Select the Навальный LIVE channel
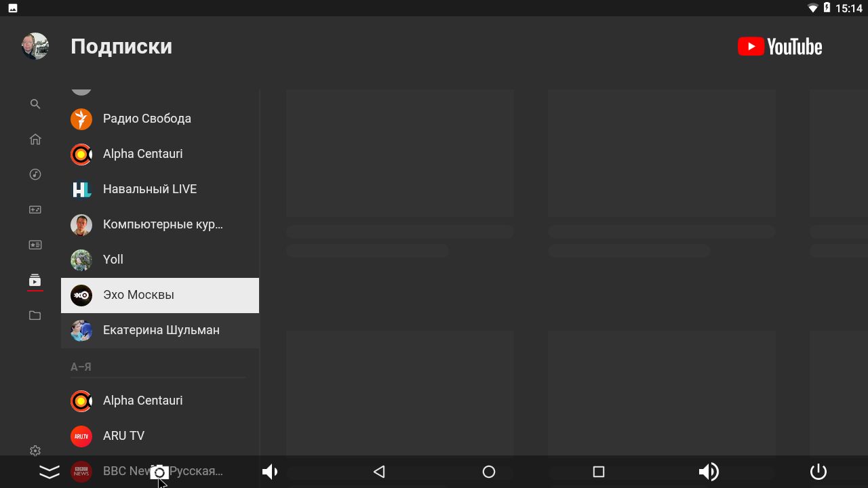This screenshot has height=488, width=868. point(160,189)
